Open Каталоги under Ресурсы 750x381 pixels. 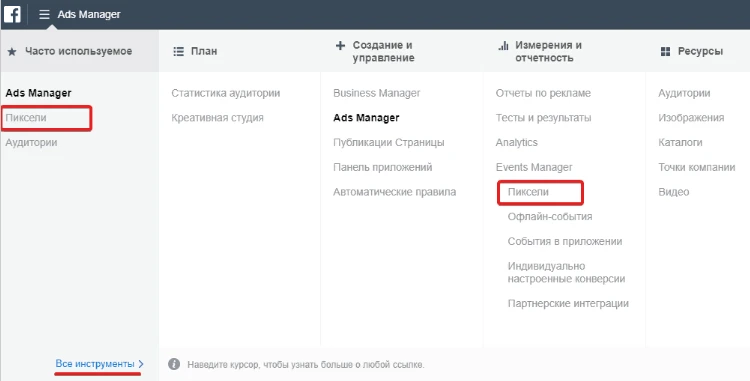680,142
